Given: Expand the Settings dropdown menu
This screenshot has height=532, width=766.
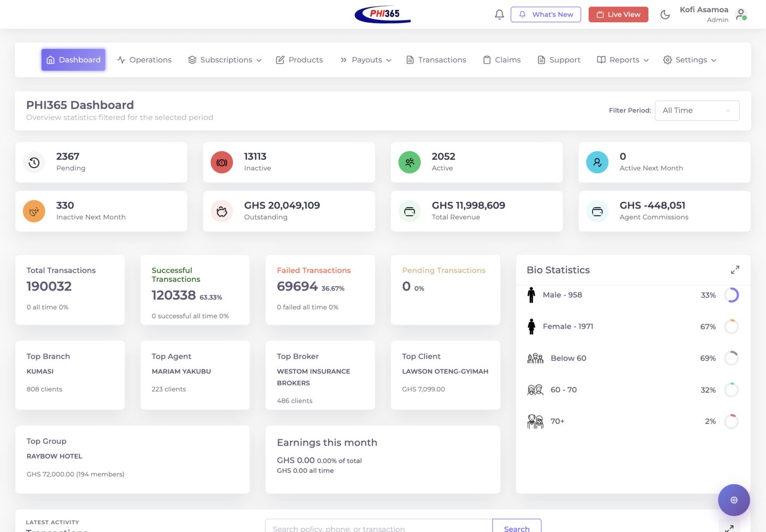Looking at the screenshot, I should coord(690,60).
